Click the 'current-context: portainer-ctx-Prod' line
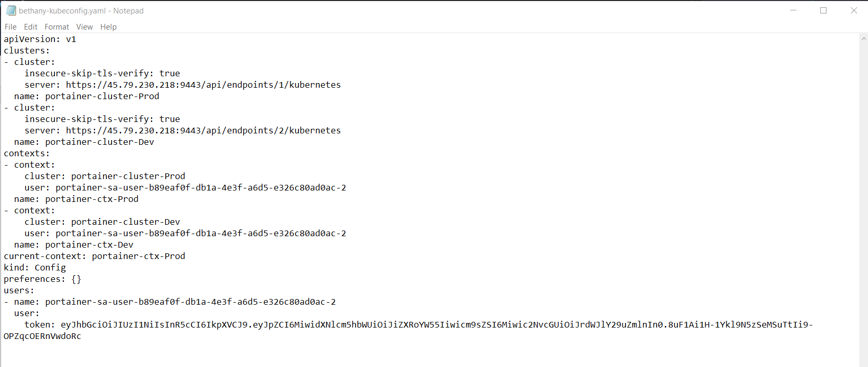 [94, 256]
